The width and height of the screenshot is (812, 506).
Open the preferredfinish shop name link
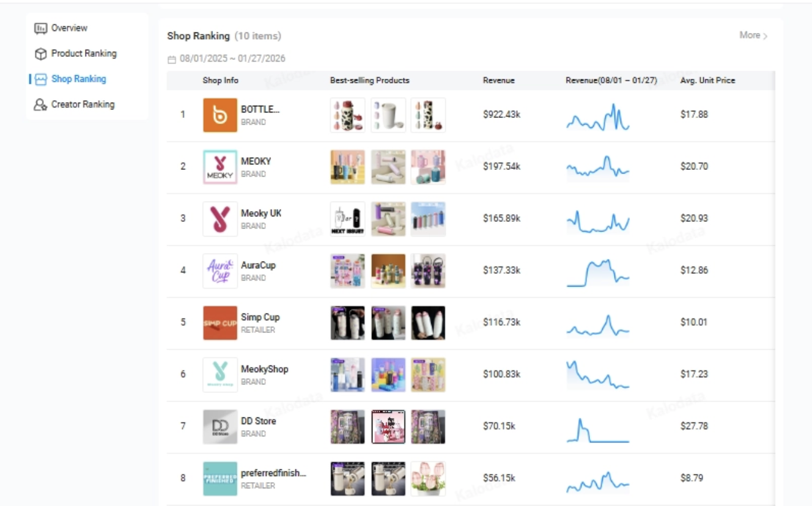pos(273,473)
